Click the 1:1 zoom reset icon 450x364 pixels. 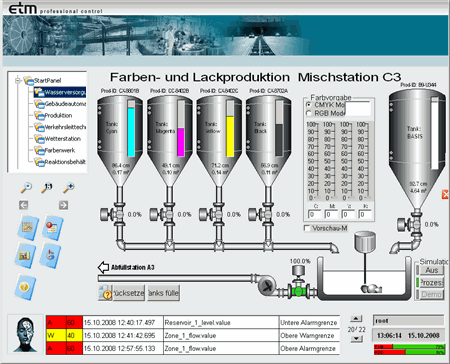[47, 188]
